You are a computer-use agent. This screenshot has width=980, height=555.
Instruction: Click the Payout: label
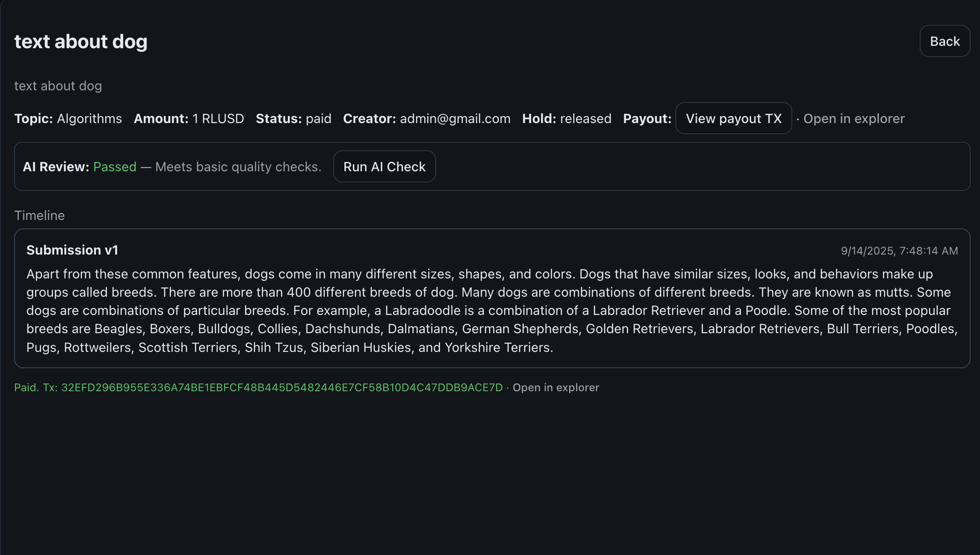[x=647, y=118]
